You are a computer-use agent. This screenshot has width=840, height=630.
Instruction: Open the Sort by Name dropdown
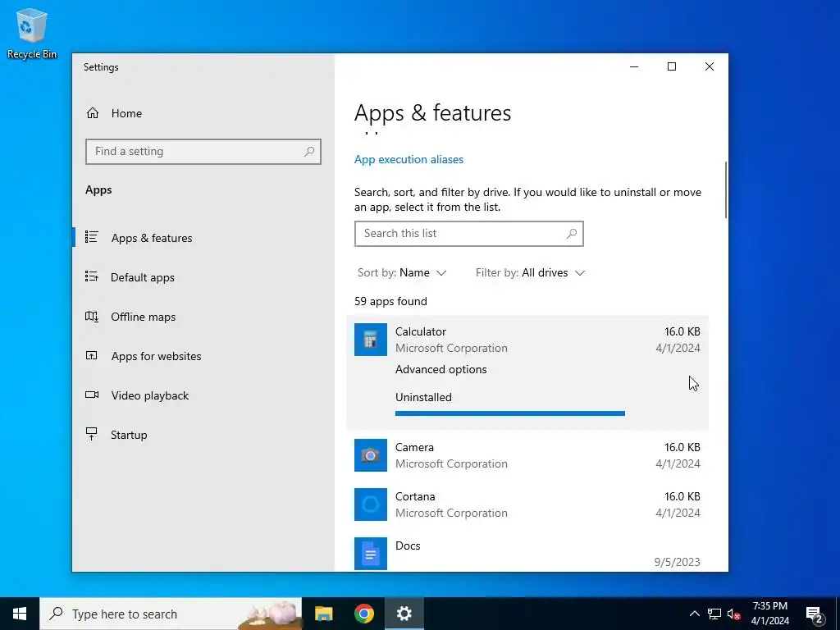click(402, 272)
